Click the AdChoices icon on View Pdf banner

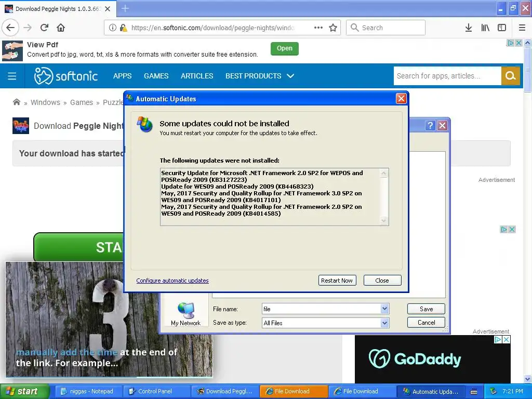coord(510,43)
